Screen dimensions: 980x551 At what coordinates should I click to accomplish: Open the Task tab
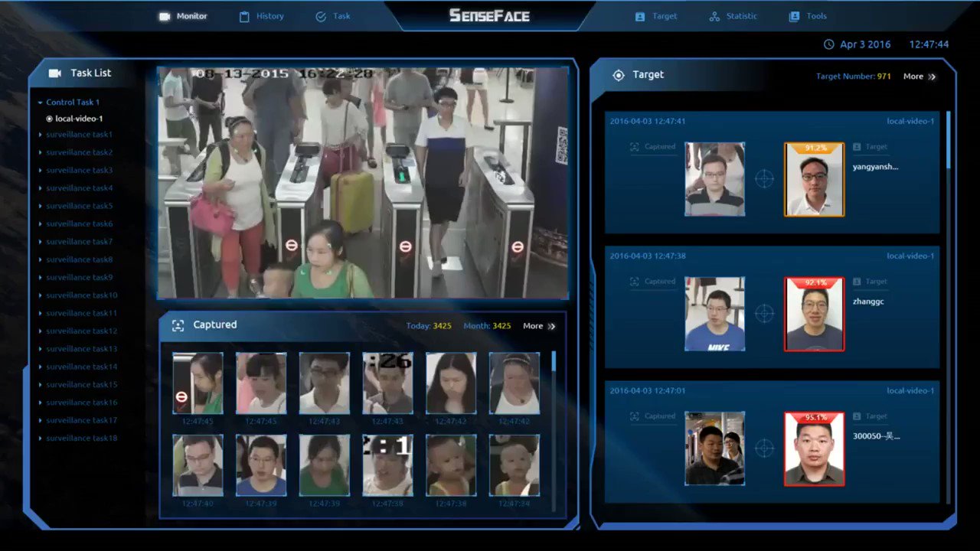(x=332, y=16)
